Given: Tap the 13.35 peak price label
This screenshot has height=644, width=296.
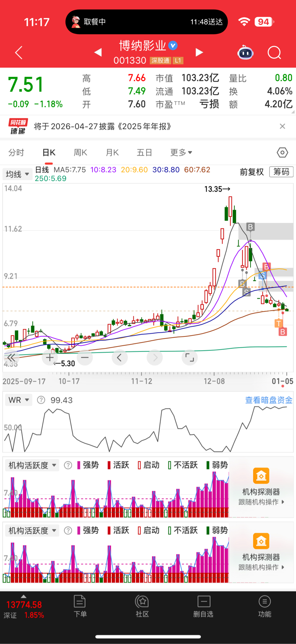Looking at the screenshot, I should (217, 189).
